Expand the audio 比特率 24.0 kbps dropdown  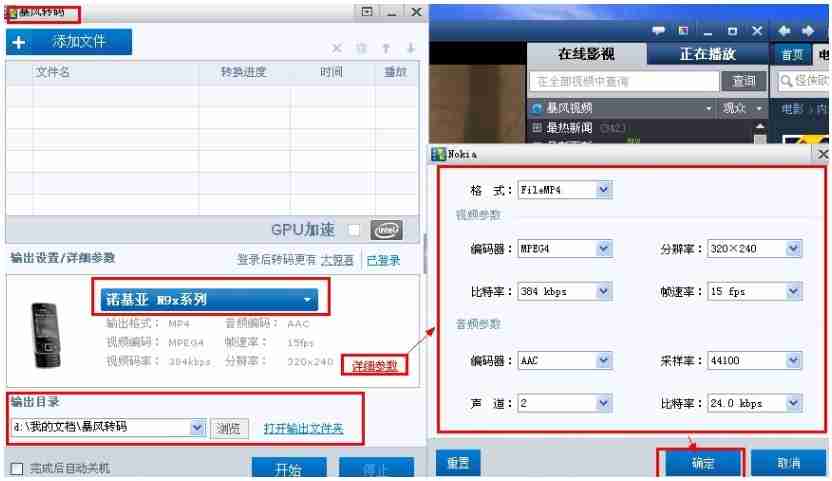pyautogui.click(x=793, y=403)
